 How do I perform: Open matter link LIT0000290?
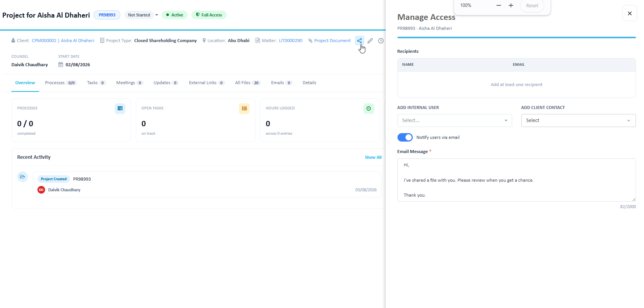tap(290, 41)
